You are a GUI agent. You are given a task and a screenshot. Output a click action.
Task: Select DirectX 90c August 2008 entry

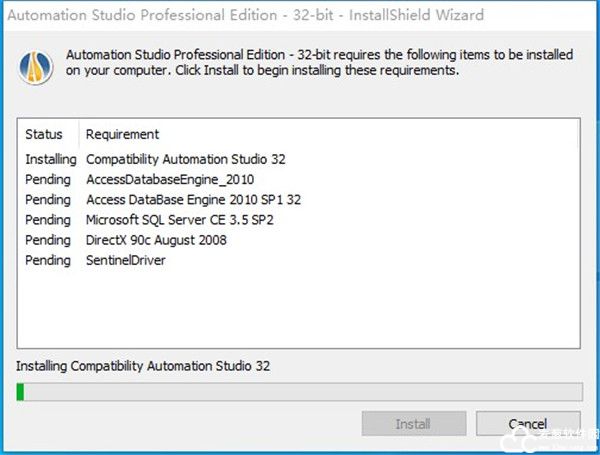pos(156,240)
